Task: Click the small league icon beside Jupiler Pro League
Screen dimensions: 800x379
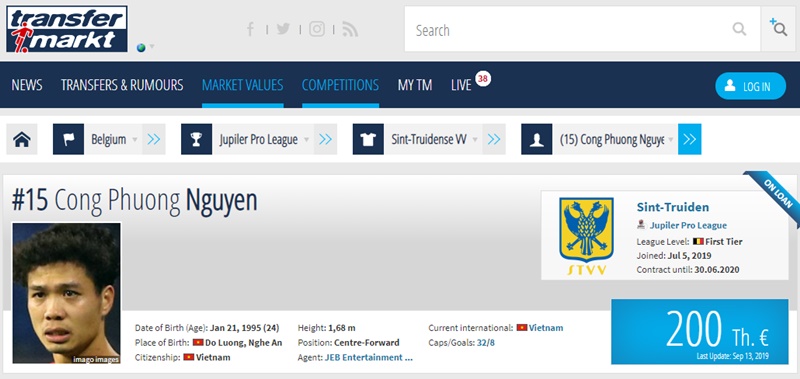Action: point(641,224)
